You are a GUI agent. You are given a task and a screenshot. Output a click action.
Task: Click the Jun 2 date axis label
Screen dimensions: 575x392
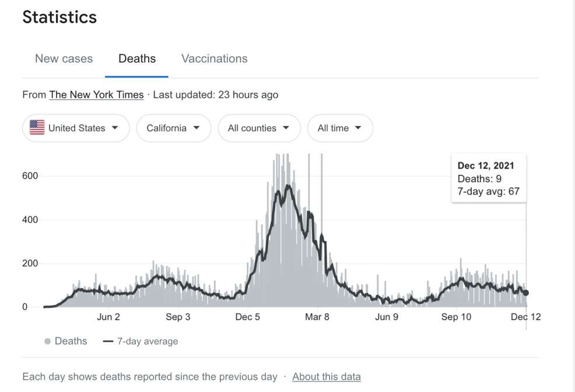coord(108,317)
